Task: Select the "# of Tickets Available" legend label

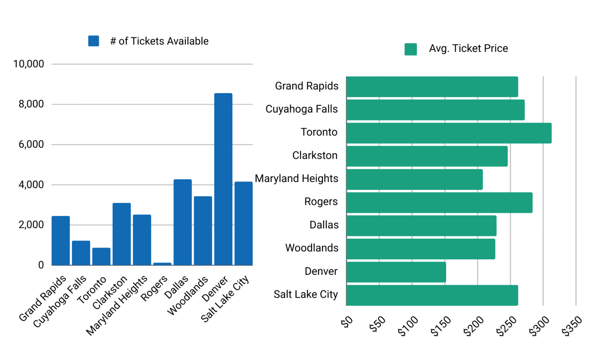Action: [159, 41]
